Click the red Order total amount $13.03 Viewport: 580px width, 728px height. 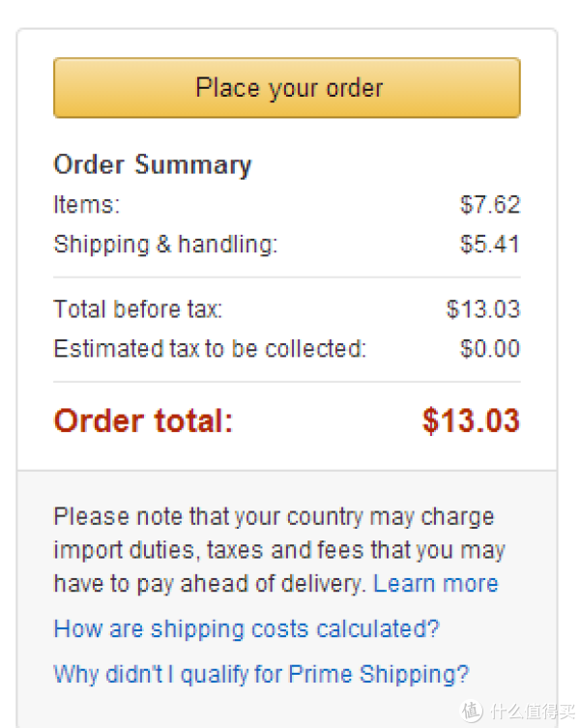coord(471,422)
